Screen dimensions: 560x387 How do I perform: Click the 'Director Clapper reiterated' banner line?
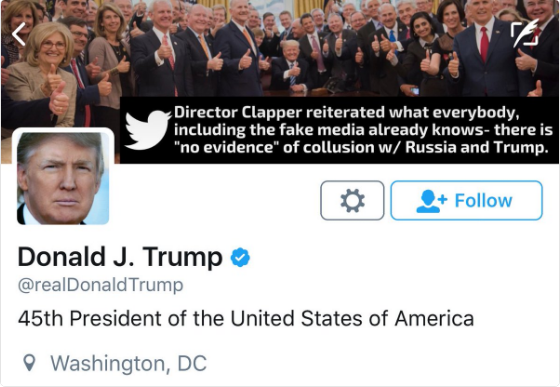click(346, 112)
